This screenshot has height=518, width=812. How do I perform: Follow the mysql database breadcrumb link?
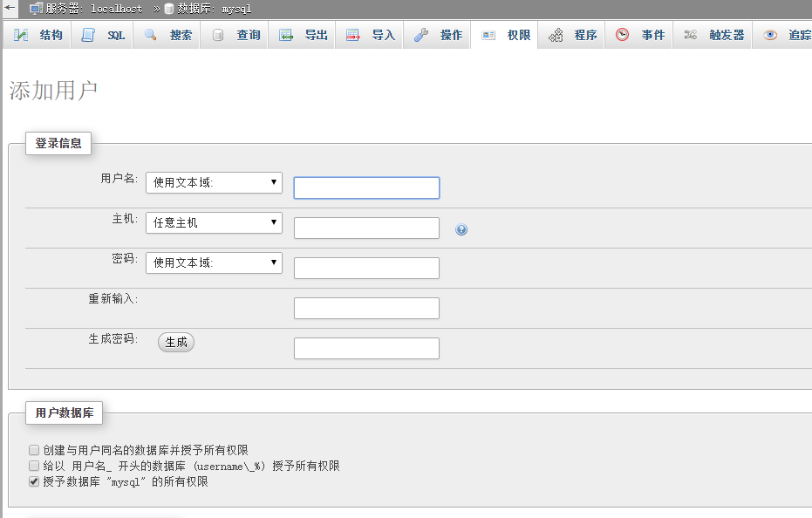point(236,9)
